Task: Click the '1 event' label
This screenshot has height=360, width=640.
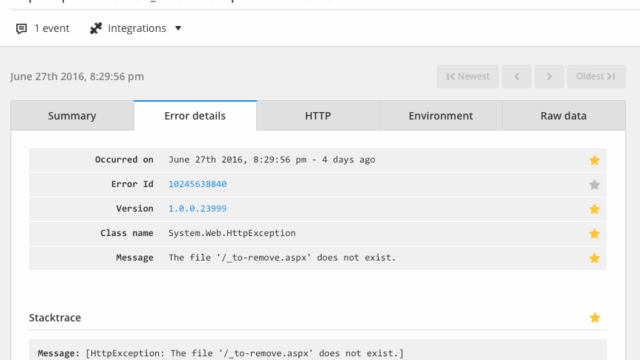Action: pyautogui.click(x=52, y=28)
